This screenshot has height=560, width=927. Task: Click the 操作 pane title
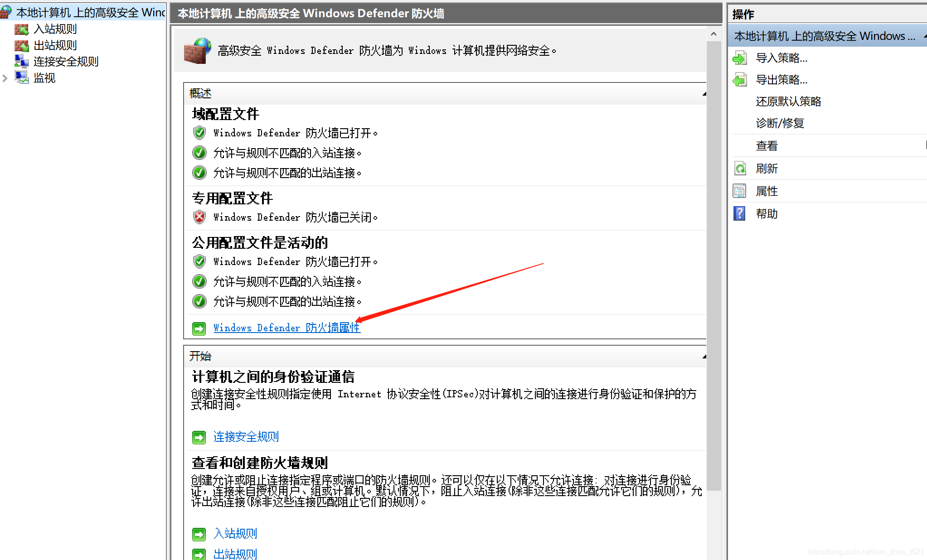(x=743, y=14)
